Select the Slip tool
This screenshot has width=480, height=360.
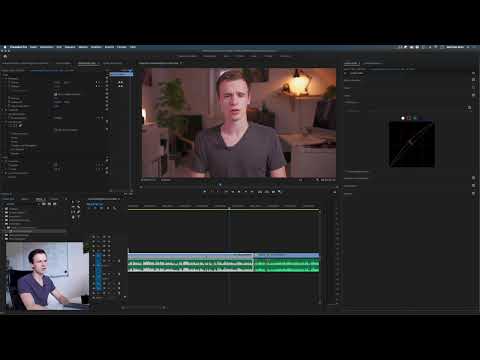(73, 212)
